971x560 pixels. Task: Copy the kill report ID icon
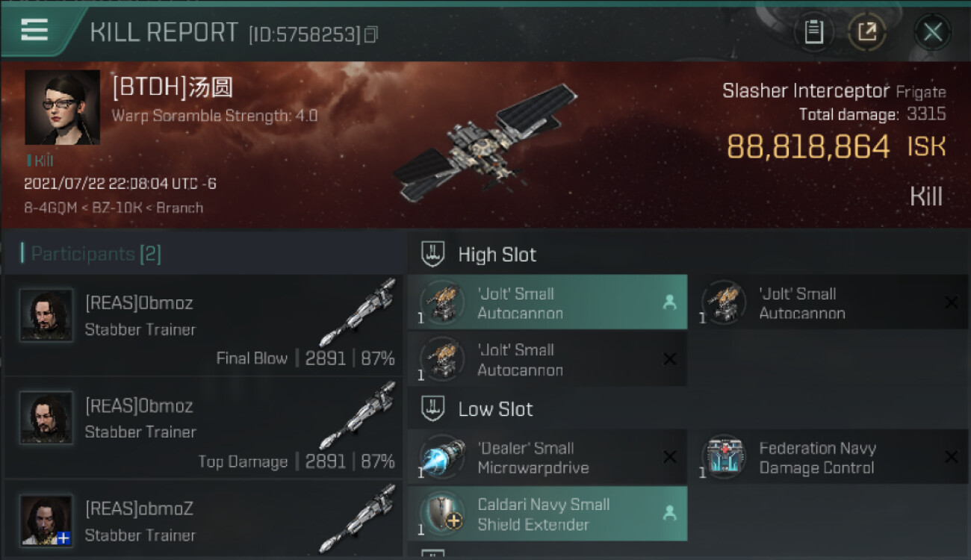371,34
